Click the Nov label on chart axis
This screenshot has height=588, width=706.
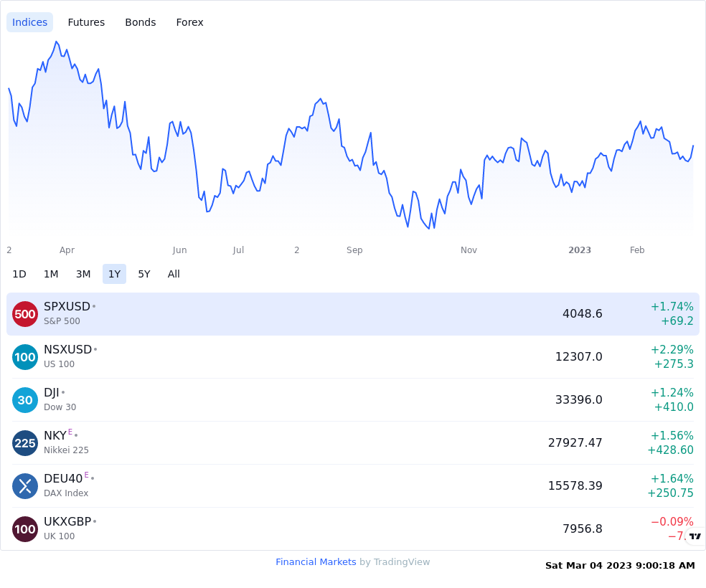click(x=469, y=250)
